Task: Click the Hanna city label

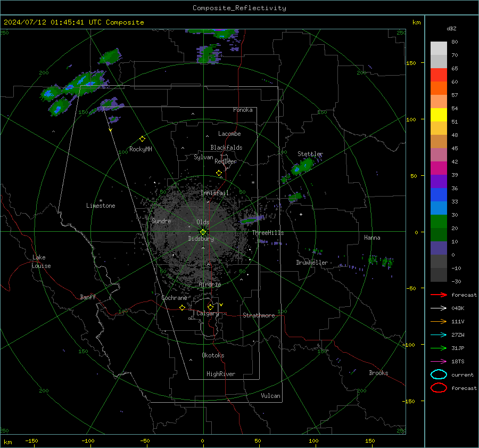Action: (372, 238)
